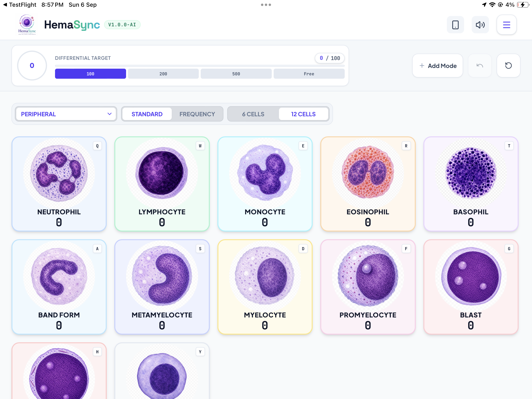Screen dimensions: 532x399
Task: Click the V1.0.0-AI version badge
Action: point(122,25)
